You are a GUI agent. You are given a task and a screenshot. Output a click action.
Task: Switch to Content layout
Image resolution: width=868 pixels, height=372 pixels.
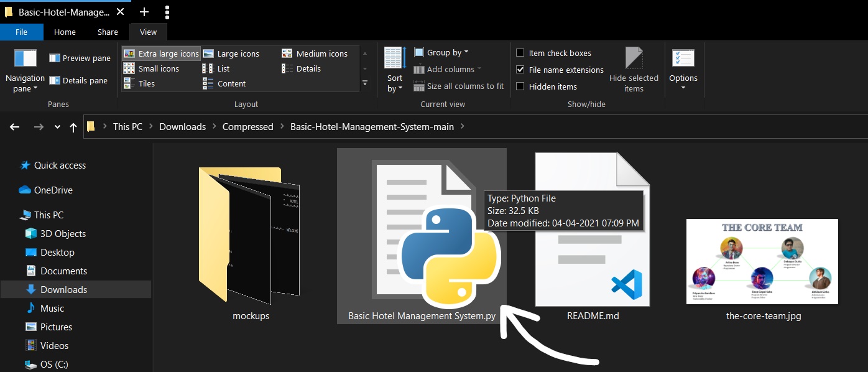point(224,83)
